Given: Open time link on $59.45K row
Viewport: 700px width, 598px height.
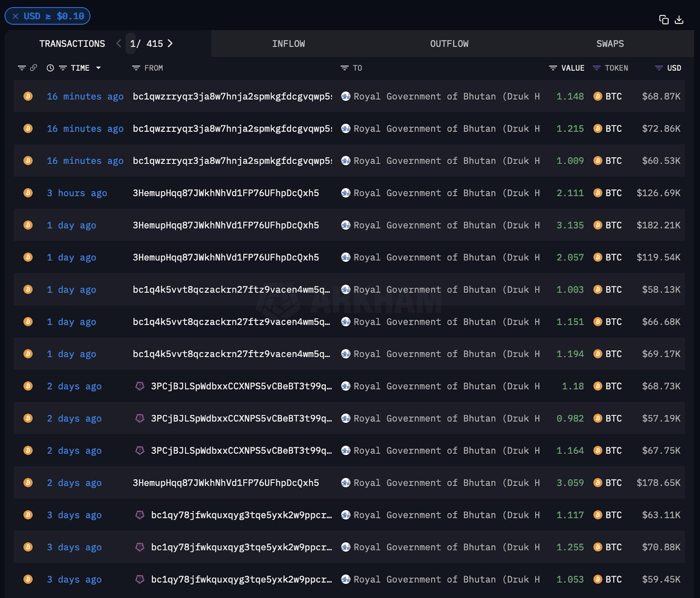Looking at the screenshot, I should coord(74,580).
